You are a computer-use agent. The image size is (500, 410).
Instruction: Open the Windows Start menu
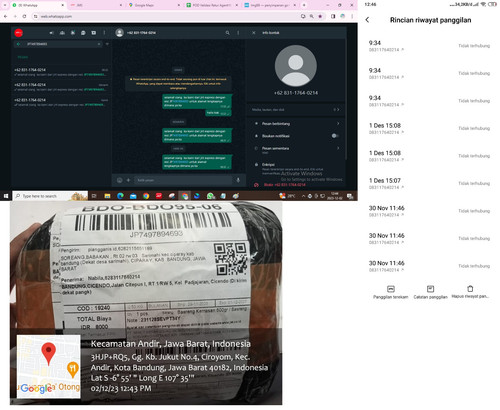[6, 196]
